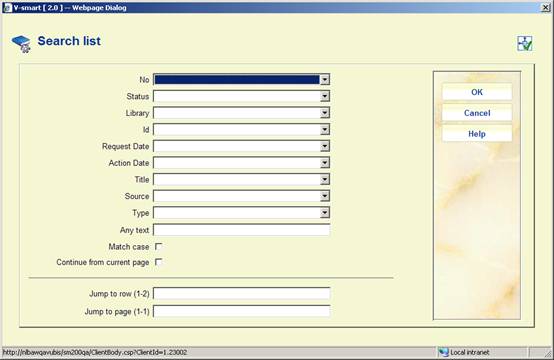This screenshot has height=360, width=554.
Task: Expand the Request Date dropdown
Action: click(324, 146)
